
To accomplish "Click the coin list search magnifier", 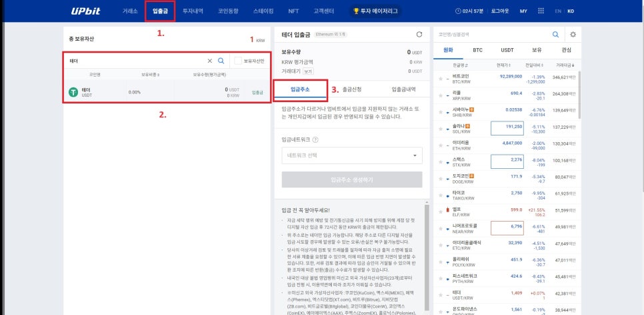I will (556, 35).
